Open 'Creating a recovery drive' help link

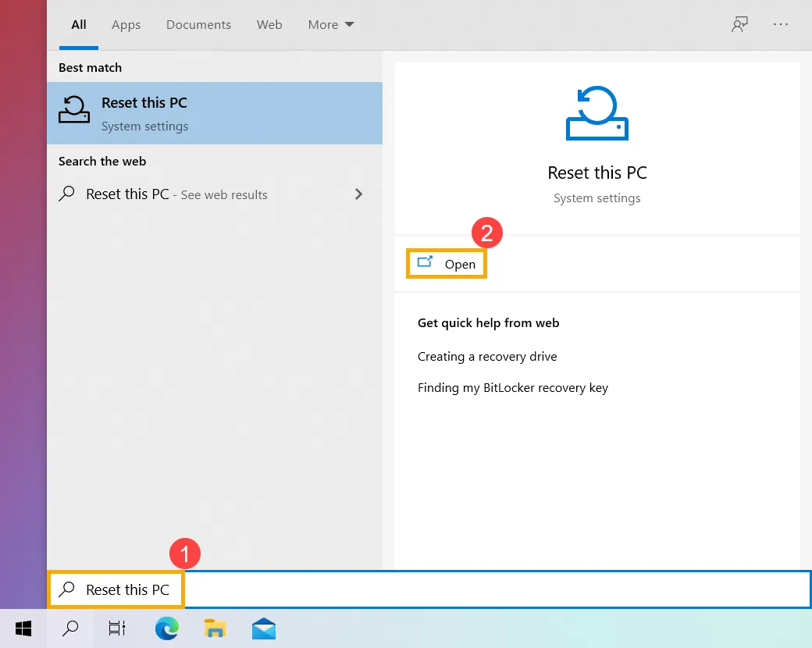point(487,356)
